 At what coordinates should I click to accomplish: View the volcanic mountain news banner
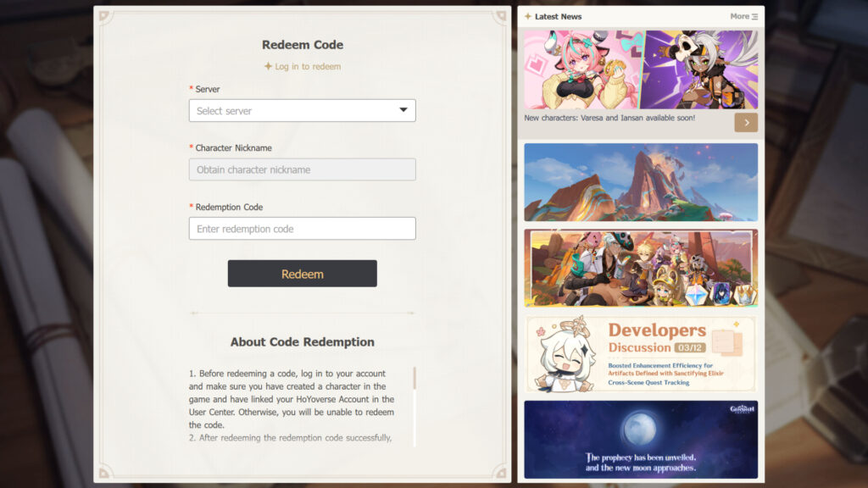(x=640, y=182)
